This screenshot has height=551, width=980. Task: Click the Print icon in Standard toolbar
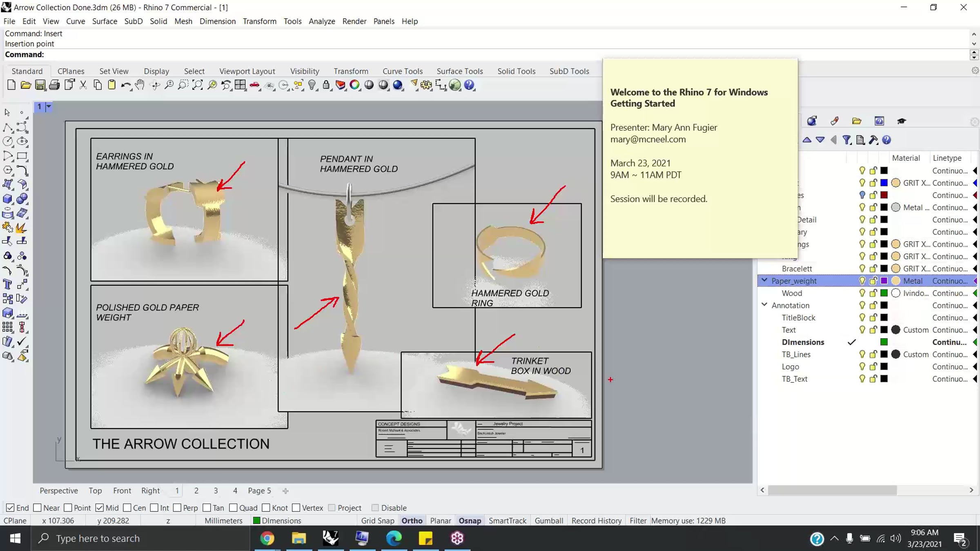pos(54,85)
